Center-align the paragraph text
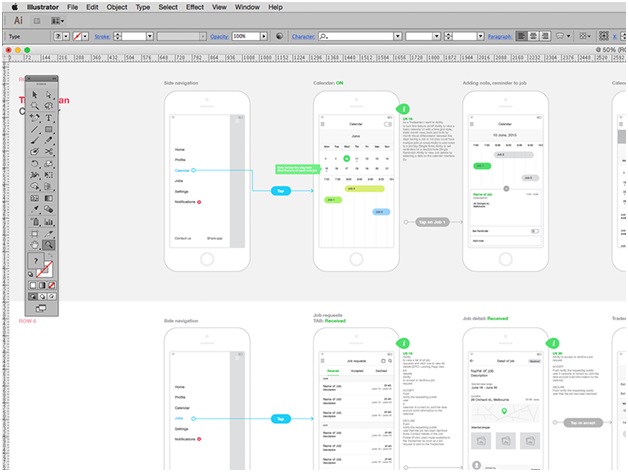 pyautogui.click(x=534, y=35)
